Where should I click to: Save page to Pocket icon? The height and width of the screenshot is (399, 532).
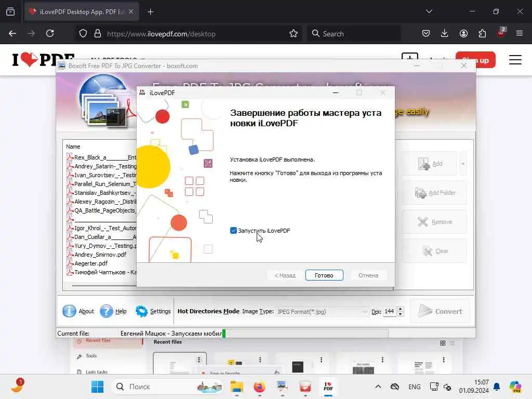pyautogui.click(x=426, y=34)
